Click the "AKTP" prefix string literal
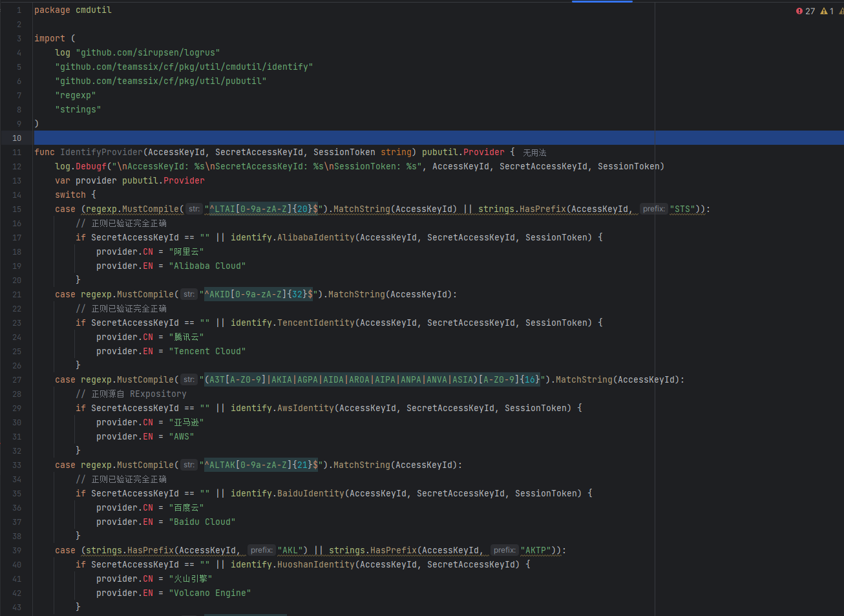The image size is (844, 616). point(536,550)
